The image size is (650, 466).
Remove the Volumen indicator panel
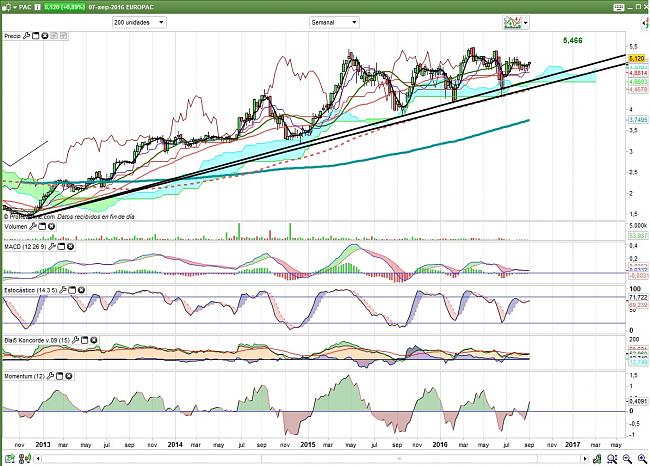click(51, 226)
